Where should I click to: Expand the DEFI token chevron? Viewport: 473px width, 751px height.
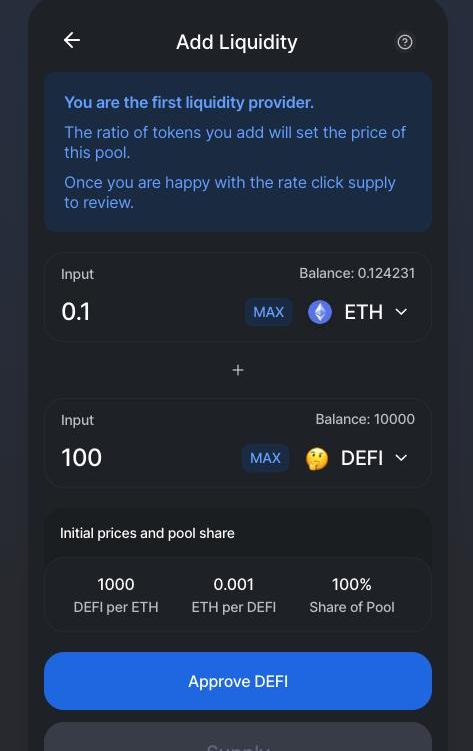coord(401,458)
